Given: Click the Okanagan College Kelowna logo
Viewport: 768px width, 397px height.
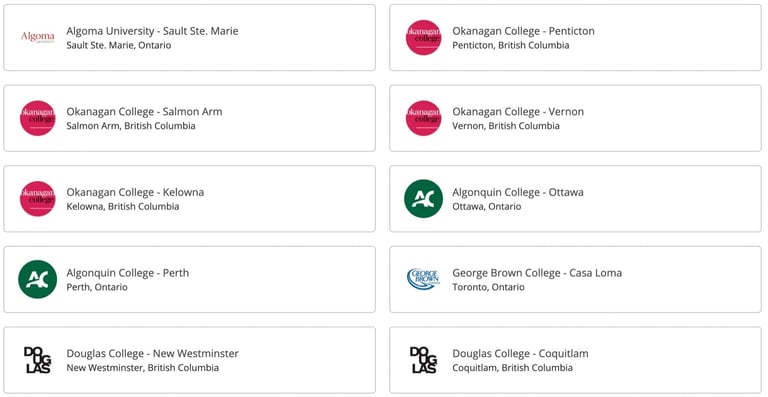Looking at the screenshot, I should click(x=38, y=199).
